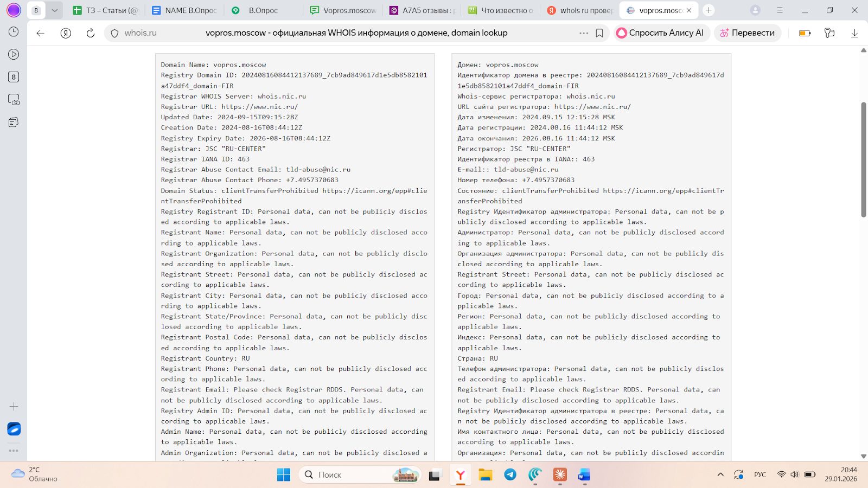Switch to the NAME В.Опрос tab
This screenshot has width=868, height=488.
185,10
